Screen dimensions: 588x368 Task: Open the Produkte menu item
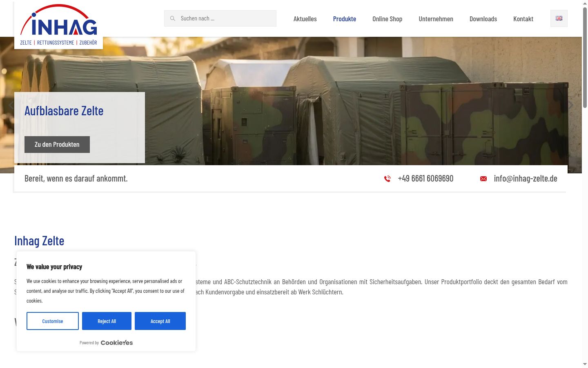[345, 19]
